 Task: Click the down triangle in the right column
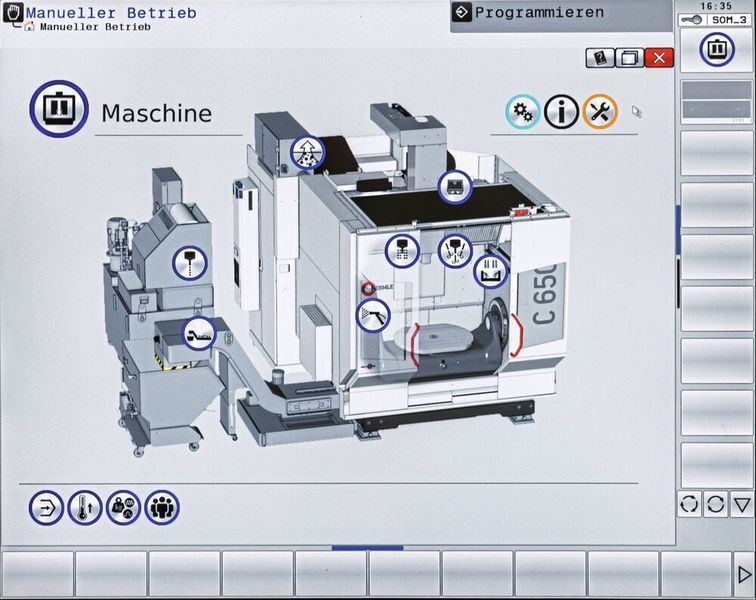point(742,505)
